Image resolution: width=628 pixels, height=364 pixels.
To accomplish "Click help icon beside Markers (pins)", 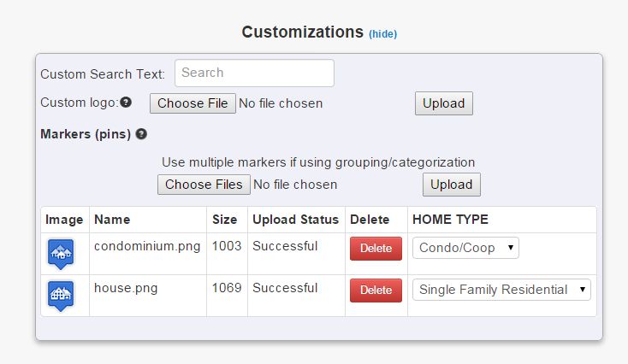I will click(141, 134).
